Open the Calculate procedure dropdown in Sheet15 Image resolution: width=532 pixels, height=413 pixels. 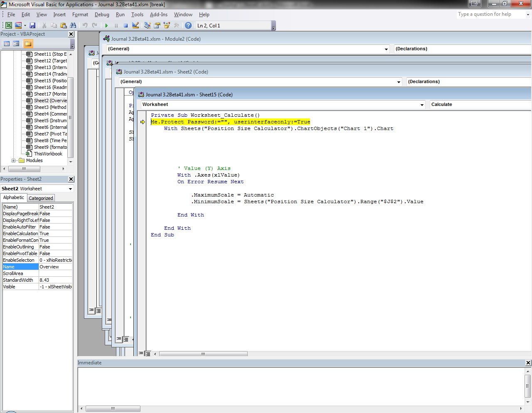point(480,105)
